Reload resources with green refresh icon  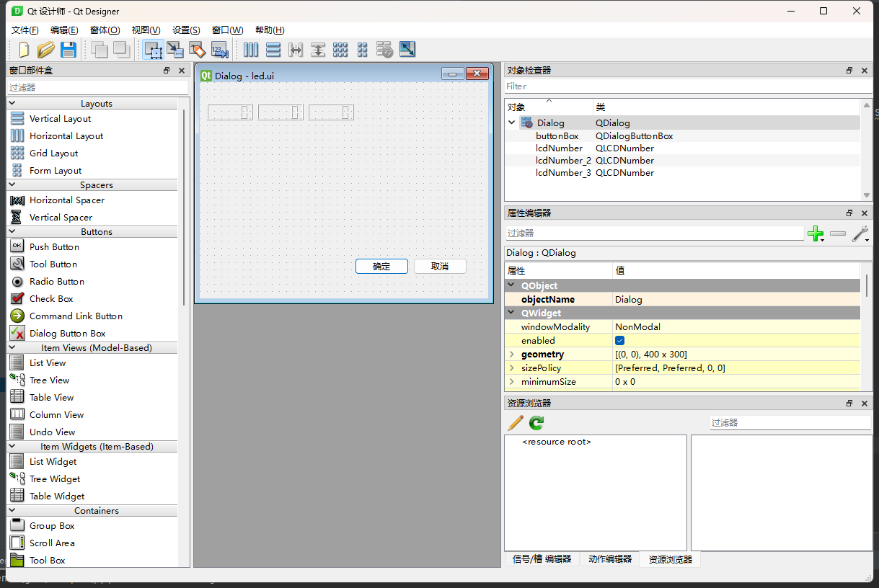click(536, 423)
